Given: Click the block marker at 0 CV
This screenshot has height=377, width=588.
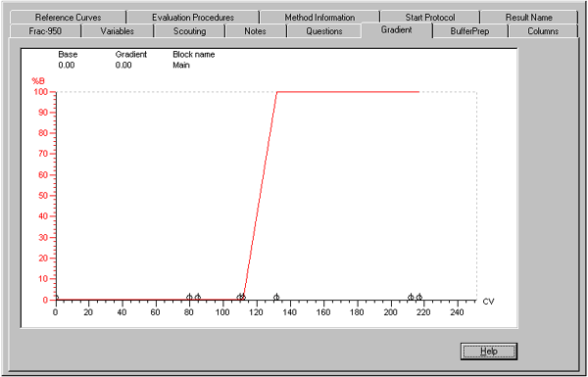Looking at the screenshot, I should [56, 298].
